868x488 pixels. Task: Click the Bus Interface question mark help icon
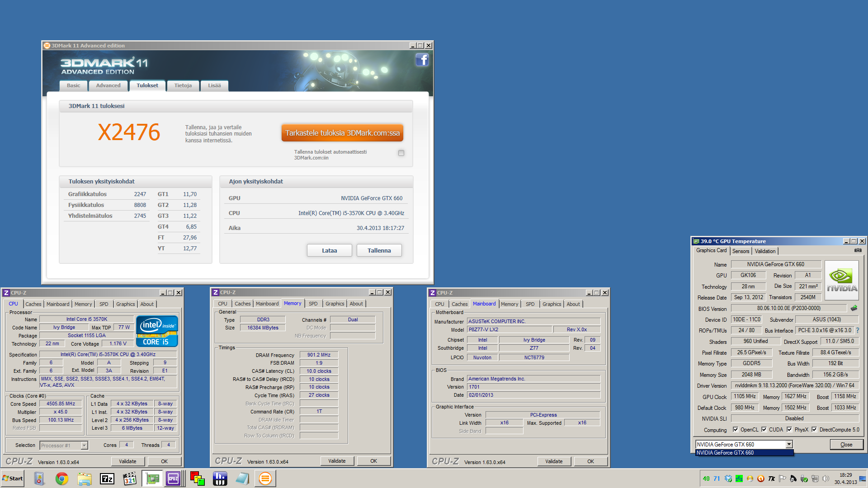point(857,330)
